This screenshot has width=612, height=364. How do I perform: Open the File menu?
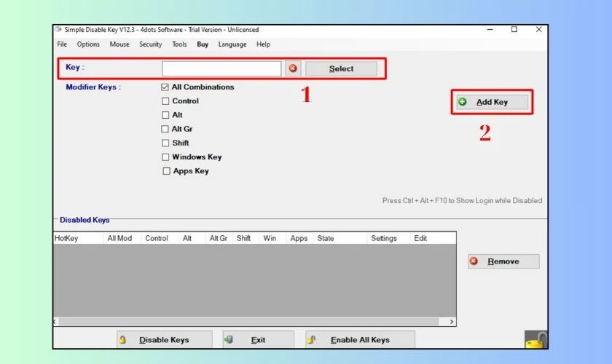coord(62,44)
